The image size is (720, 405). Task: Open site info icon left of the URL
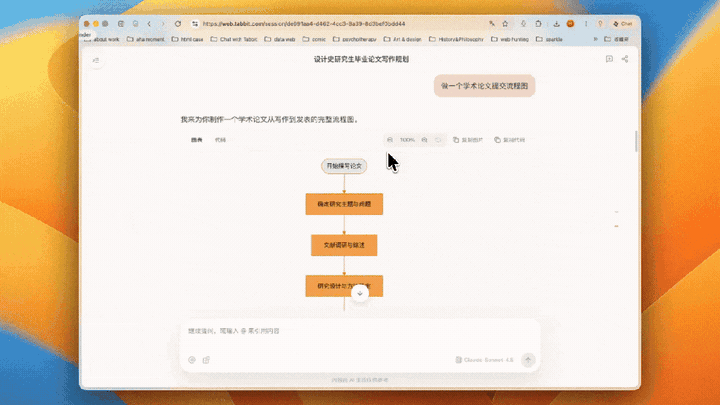click(195, 24)
